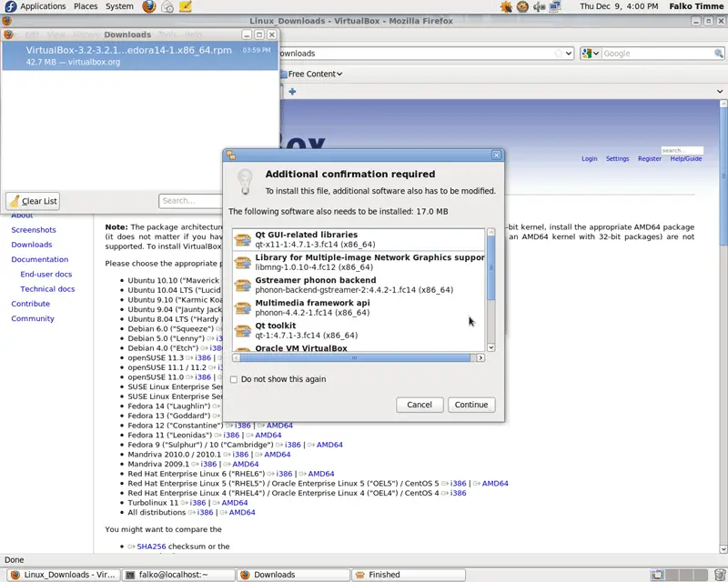The width and height of the screenshot is (728, 582).
Task: Click the package list scroll-down arrow
Action: tap(490, 347)
